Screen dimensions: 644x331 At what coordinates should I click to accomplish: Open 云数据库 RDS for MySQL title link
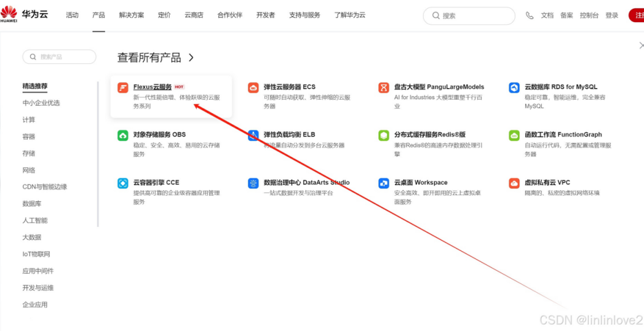[x=561, y=87]
